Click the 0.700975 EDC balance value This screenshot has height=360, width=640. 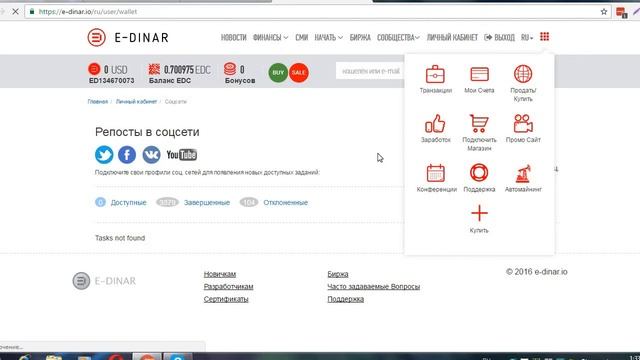pos(187,70)
